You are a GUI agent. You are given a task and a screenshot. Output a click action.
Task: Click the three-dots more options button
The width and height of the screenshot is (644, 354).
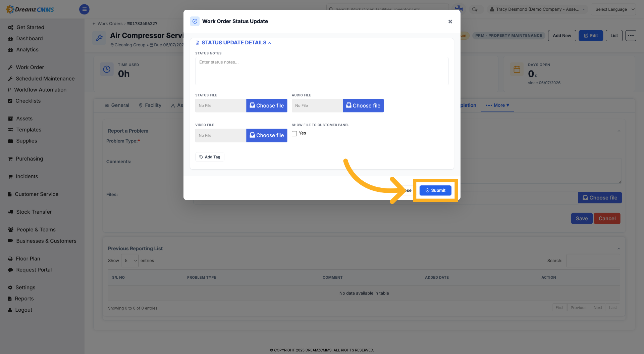[x=631, y=36]
